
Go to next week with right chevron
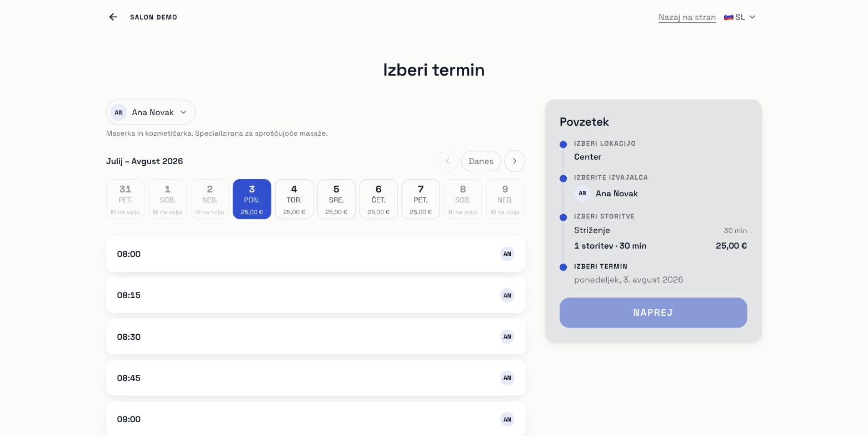(x=515, y=161)
